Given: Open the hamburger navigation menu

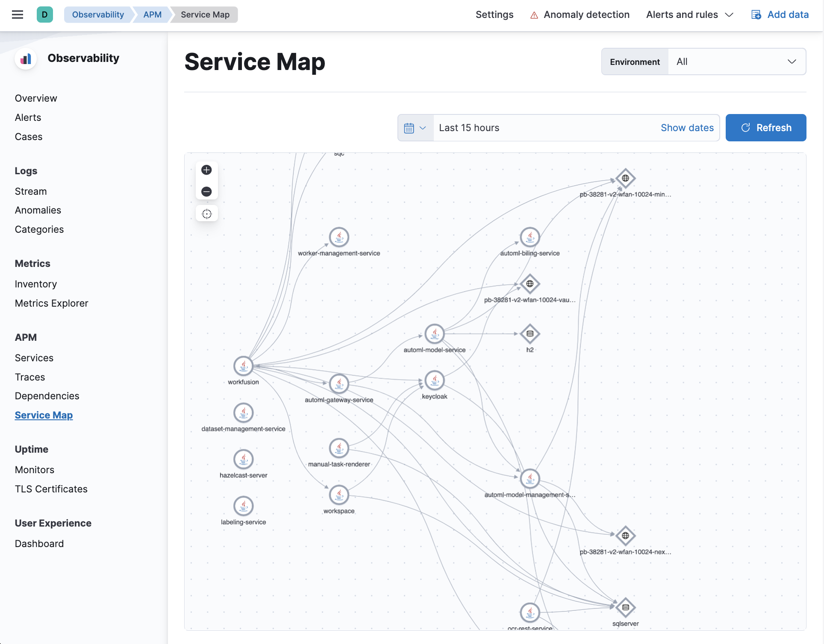Looking at the screenshot, I should pos(18,15).
